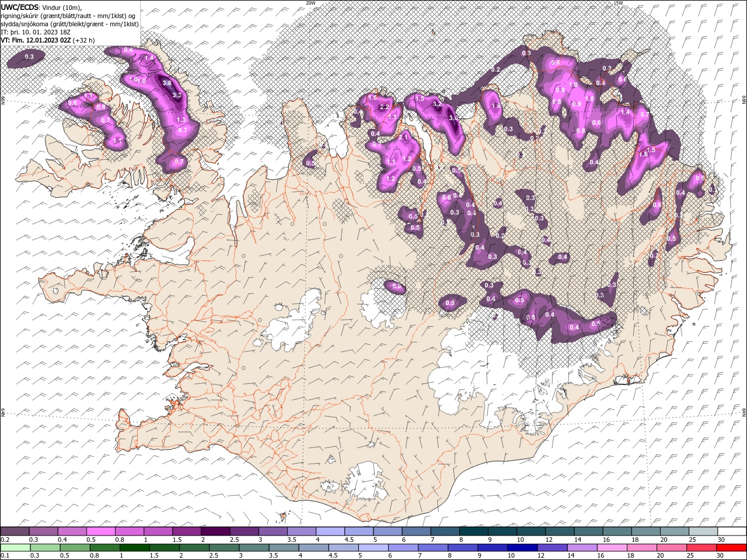
Task: Click the bottom legend swatch between 16 and 18
Action: (612, 548)
